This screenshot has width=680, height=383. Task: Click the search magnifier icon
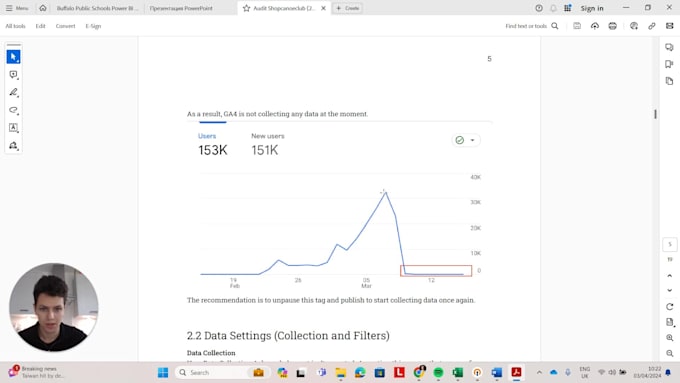pyautogui.click(x=555, y=26)
